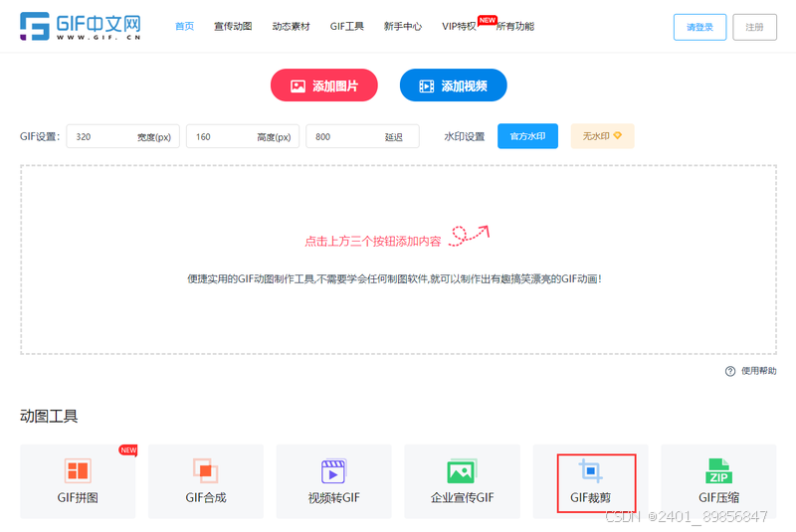Open the GIF裁剪 crop tool icon
Image resolution: width=796 pixels, height=532 pixels.
point(590,470)
